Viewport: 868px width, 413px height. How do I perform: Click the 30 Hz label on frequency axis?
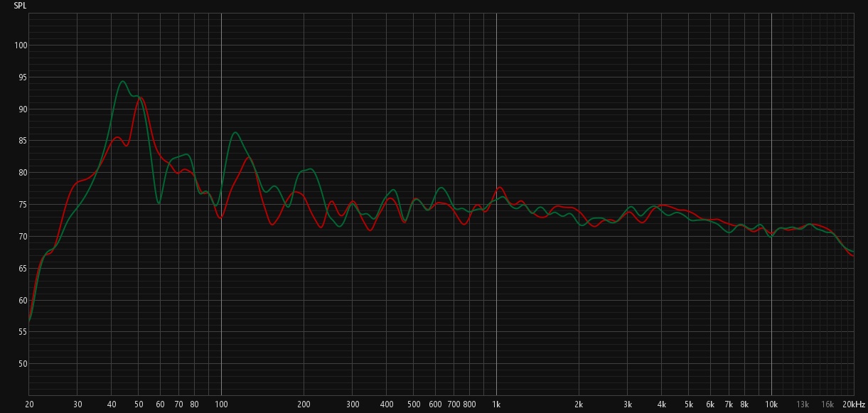pyautogui.click(x=77, y=404)
